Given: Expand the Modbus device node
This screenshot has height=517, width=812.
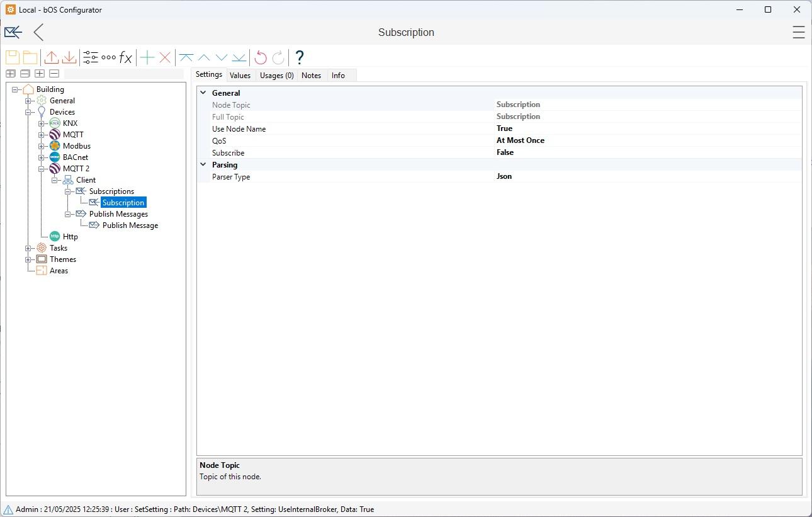Looking at the screenshot, I should (42, 146).
